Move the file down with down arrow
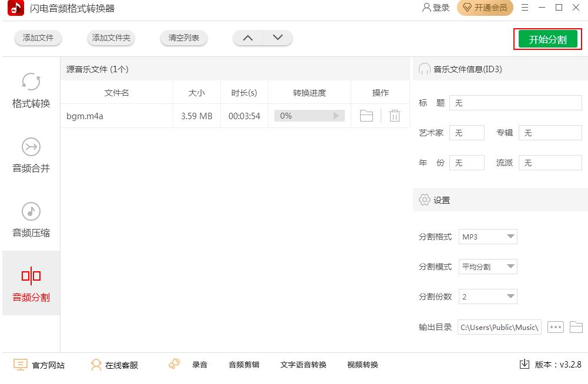The width and height of the screenshot is (588, 384). 278,38
